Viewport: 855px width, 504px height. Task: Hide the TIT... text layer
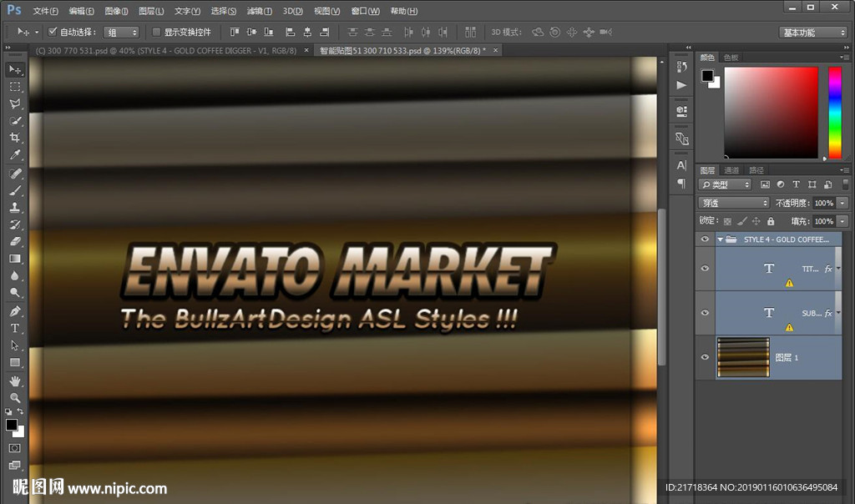pos(705,268)
